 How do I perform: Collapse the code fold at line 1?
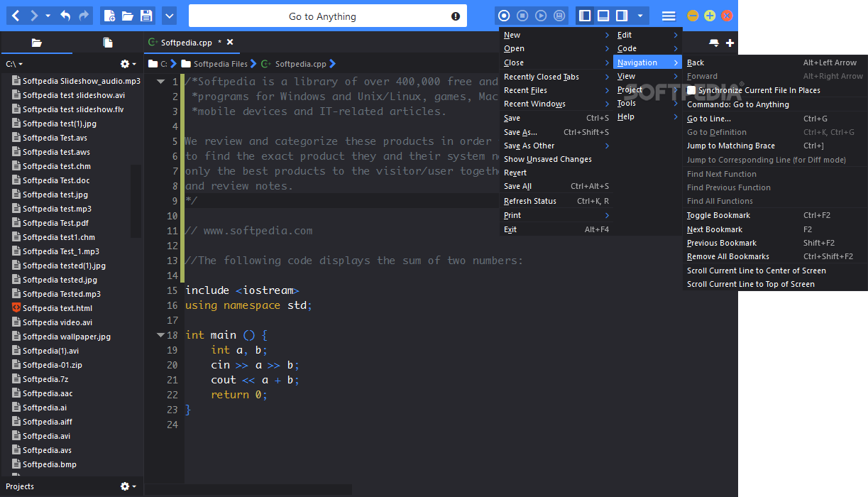(160, 82)
